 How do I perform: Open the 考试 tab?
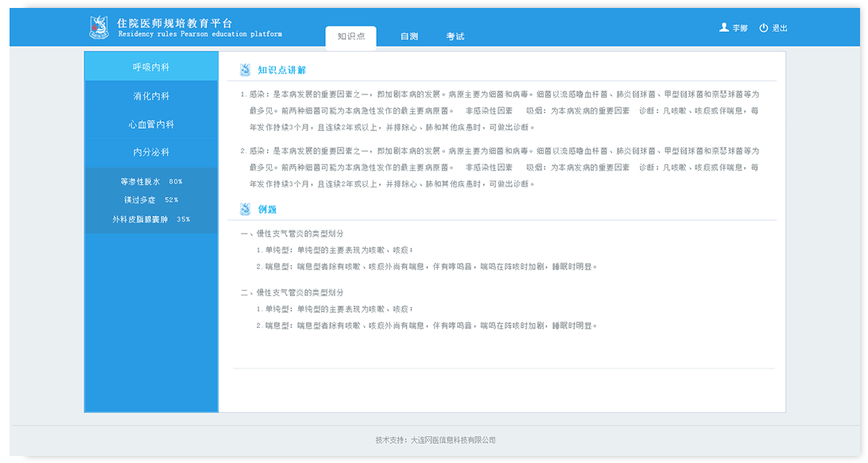click(x=455, y=37)
